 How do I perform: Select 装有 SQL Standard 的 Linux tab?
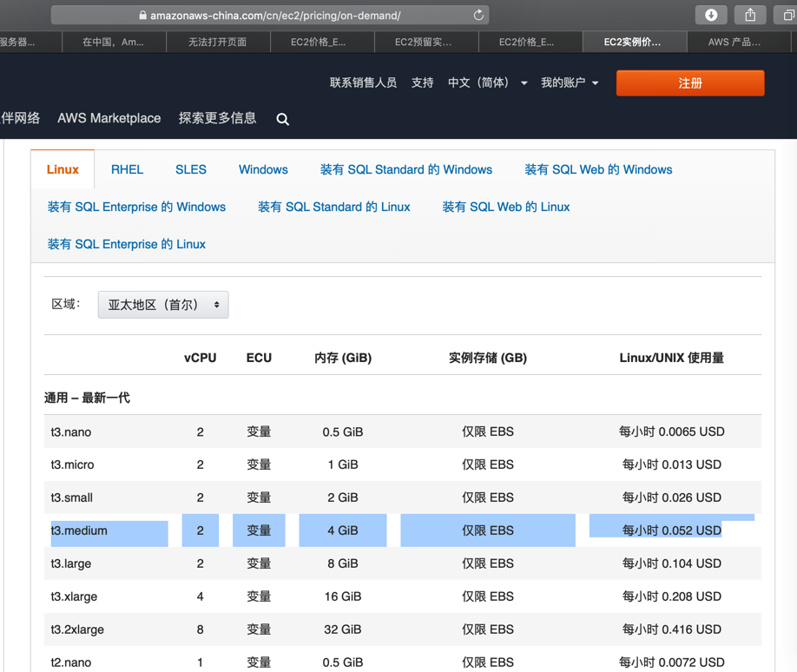click(x=333, y=207)
